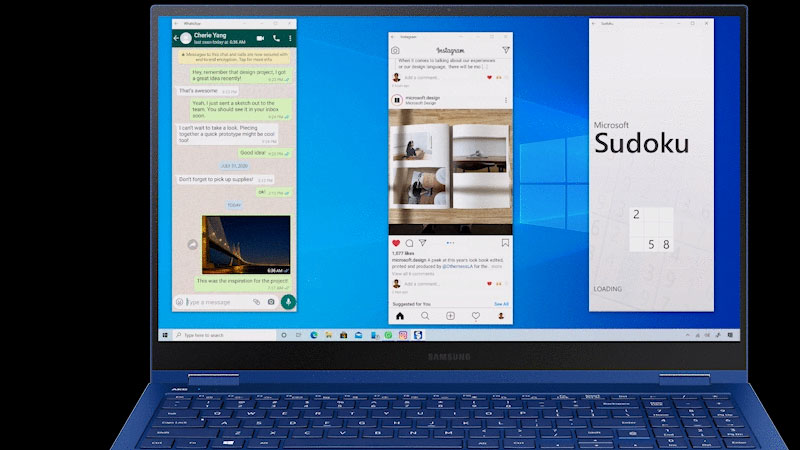Record a voice message in WhatsApp
Screen dimensions: 800x450
pos(288,302)
